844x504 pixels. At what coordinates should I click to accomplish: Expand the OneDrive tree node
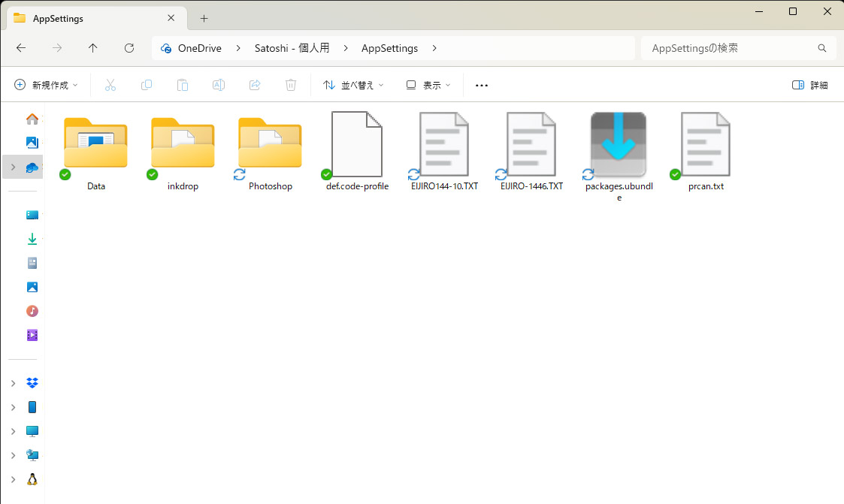tap(14, 167)
